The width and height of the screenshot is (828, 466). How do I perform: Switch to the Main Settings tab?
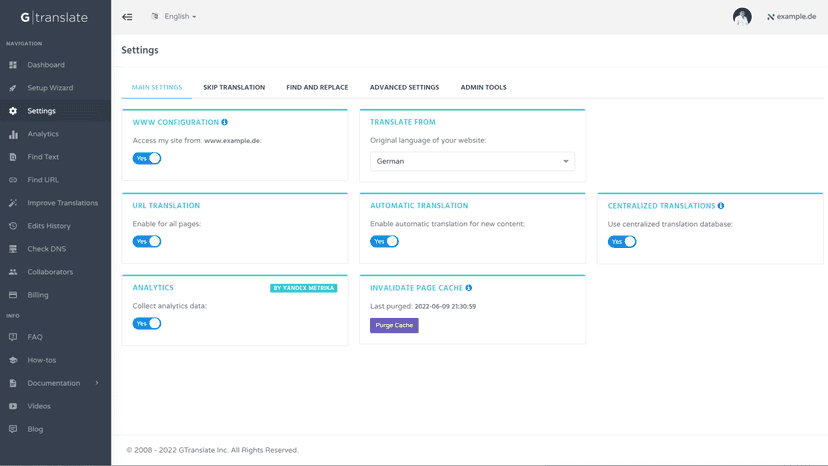[x=157, y=87]
